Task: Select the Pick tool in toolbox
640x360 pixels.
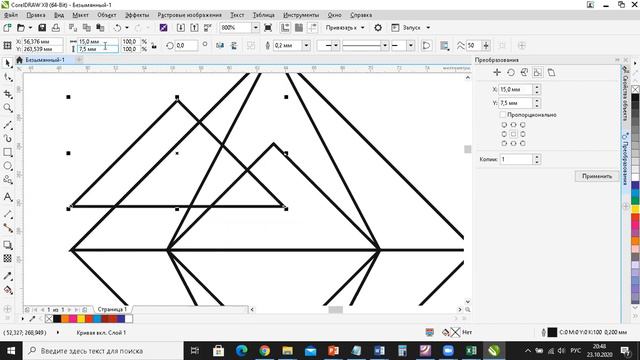Action: pos(7,63)
